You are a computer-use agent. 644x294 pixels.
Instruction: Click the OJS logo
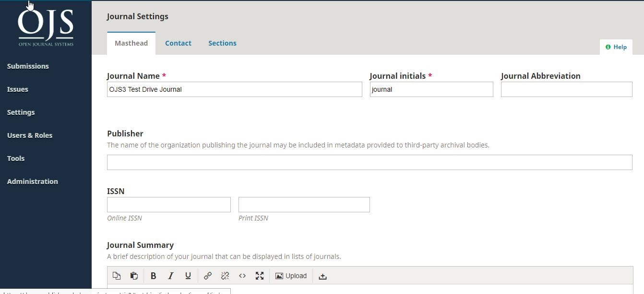pos(45,26)
